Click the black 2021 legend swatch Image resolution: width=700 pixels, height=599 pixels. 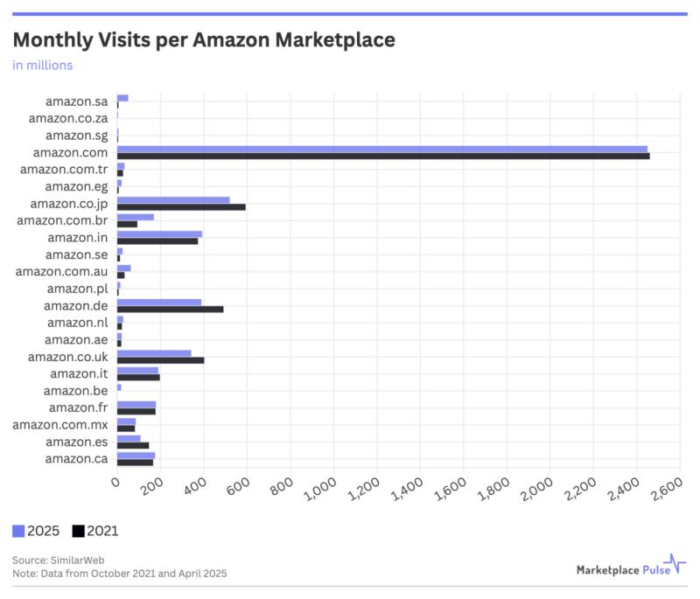coord(79,531)
